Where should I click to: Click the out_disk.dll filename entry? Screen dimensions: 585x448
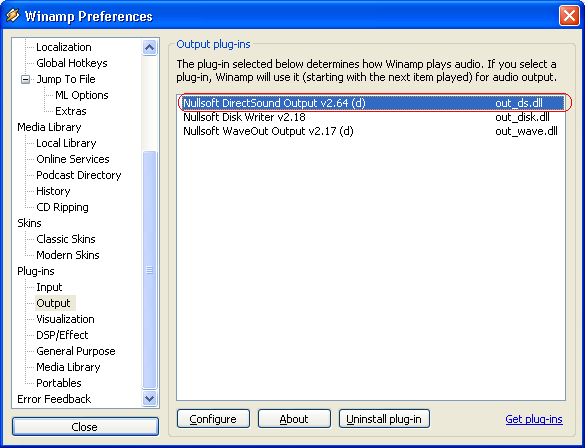[522, 117]
